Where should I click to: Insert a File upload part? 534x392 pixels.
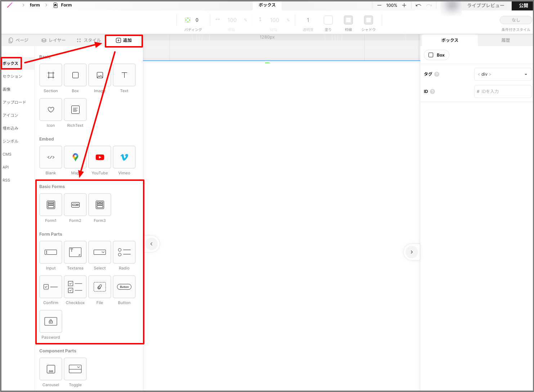100,287
